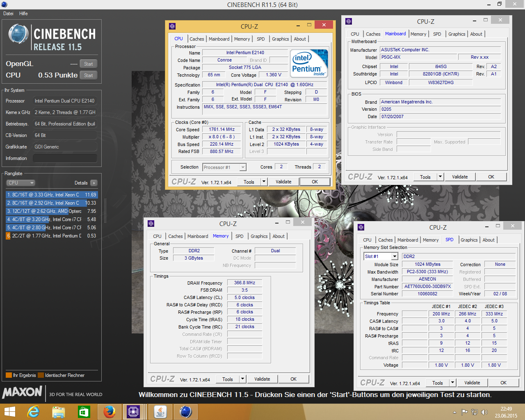Click CPU-Z title icon in Processor window

click(x=172, y=26)
